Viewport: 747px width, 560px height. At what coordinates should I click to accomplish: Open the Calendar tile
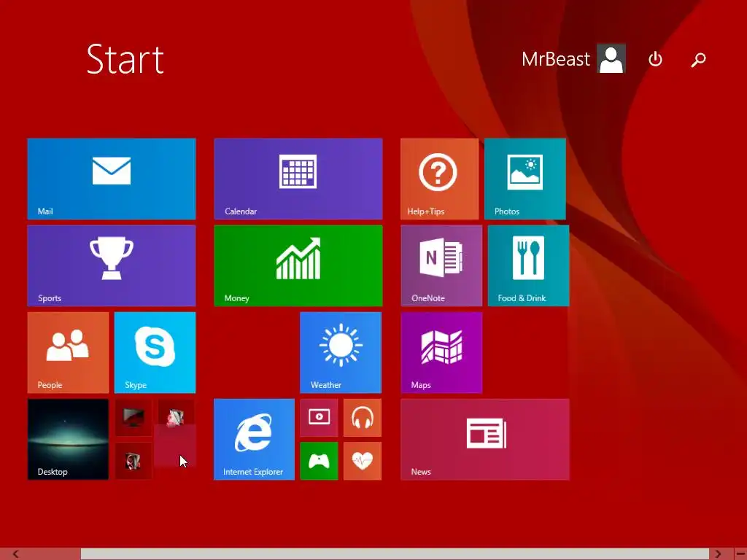tap(298, 179)
